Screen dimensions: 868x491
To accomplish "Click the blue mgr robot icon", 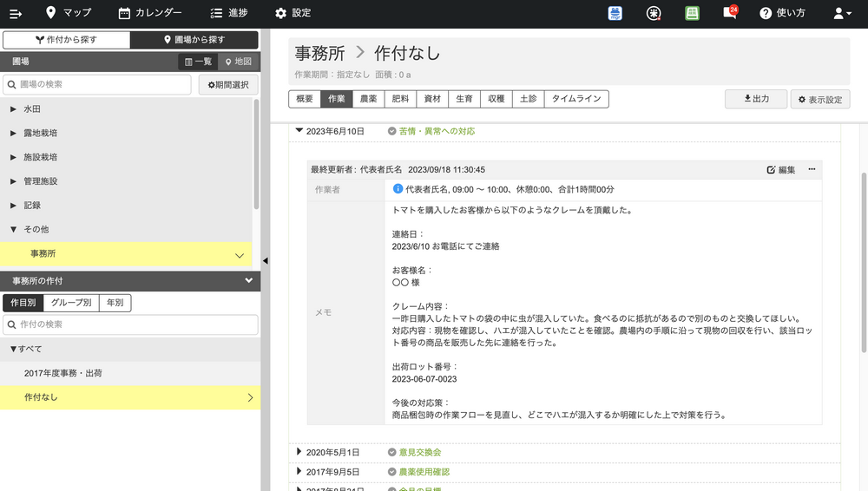I will [x=615, y=13].
